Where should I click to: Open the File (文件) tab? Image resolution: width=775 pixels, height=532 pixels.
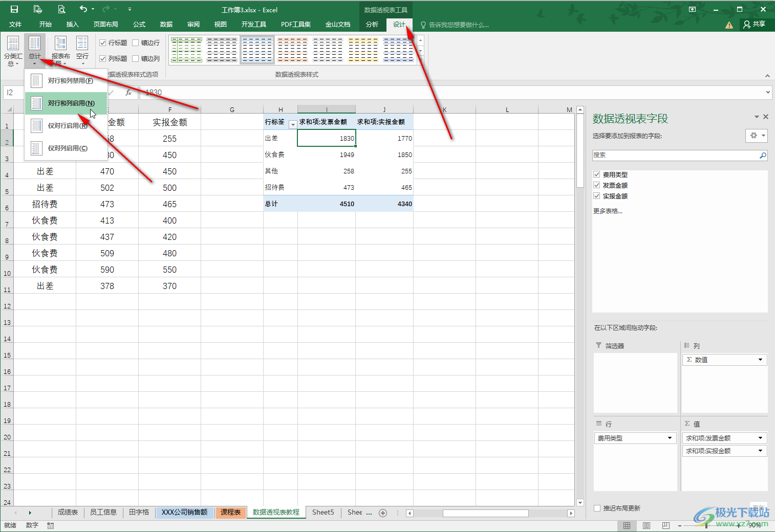[15, 24]
